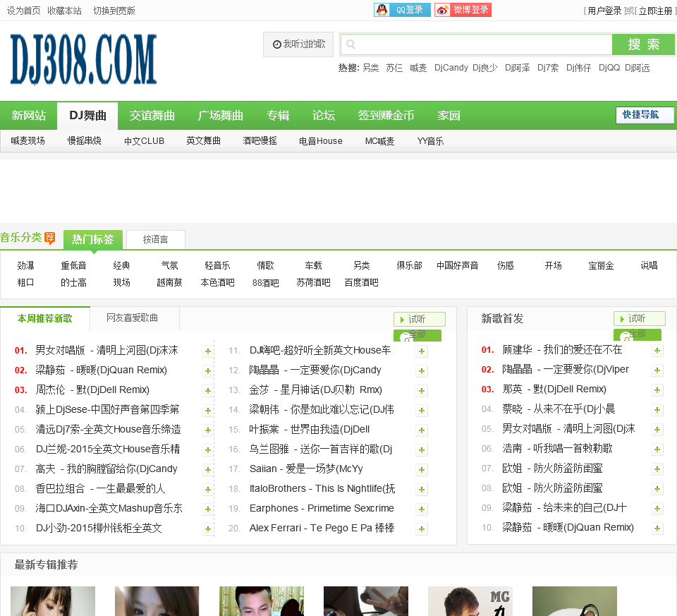This screenshot has height=616, width=677.
Task: Click plus icon beside 乌兰图雅 送你一首吉祥的歌
Action: click(x=422, y=450)
